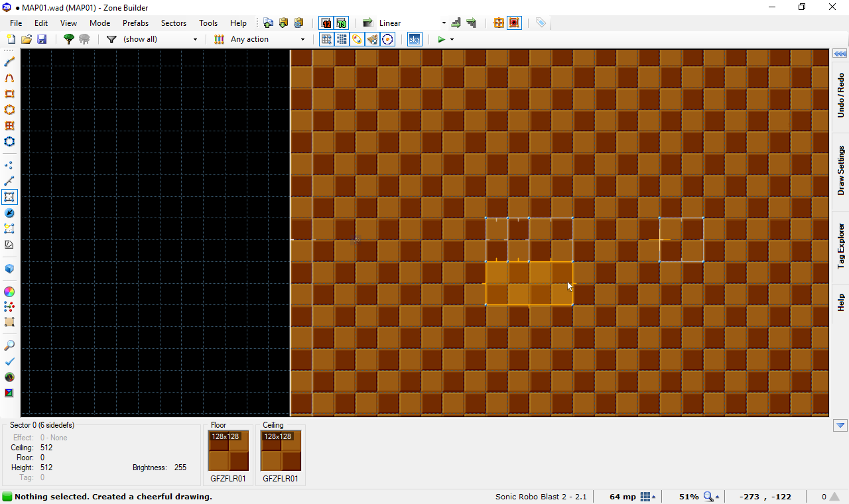
Task: Click the Save map floppy disk icon
Action: [x=42, y=40]
